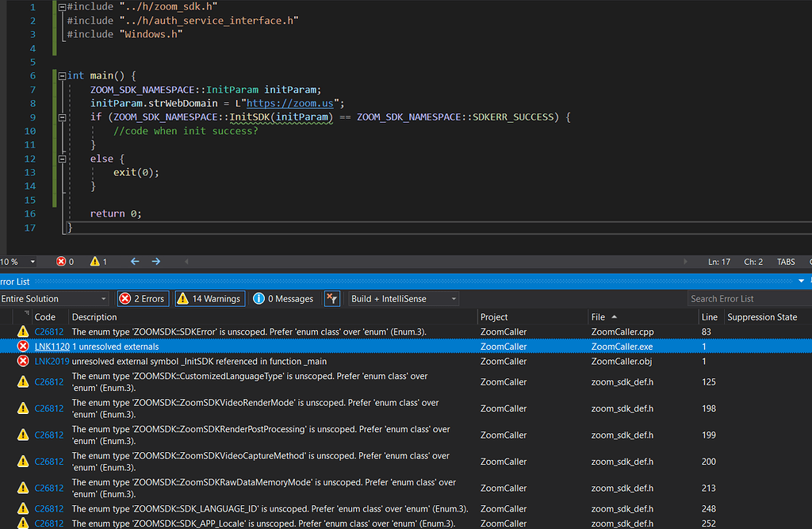Open the LNK1120 error code link

tap(52, 347)
